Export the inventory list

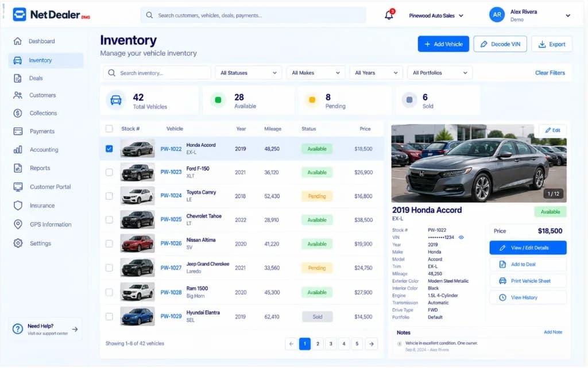(x=552, y=44)
